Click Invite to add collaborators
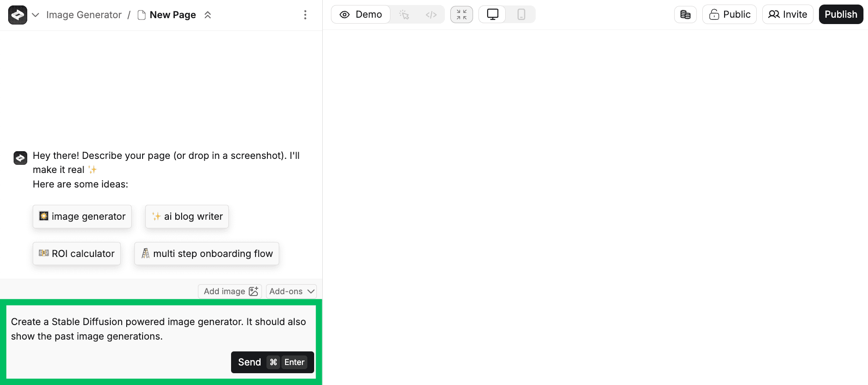 pyautogui.click(x=787, y=15)
